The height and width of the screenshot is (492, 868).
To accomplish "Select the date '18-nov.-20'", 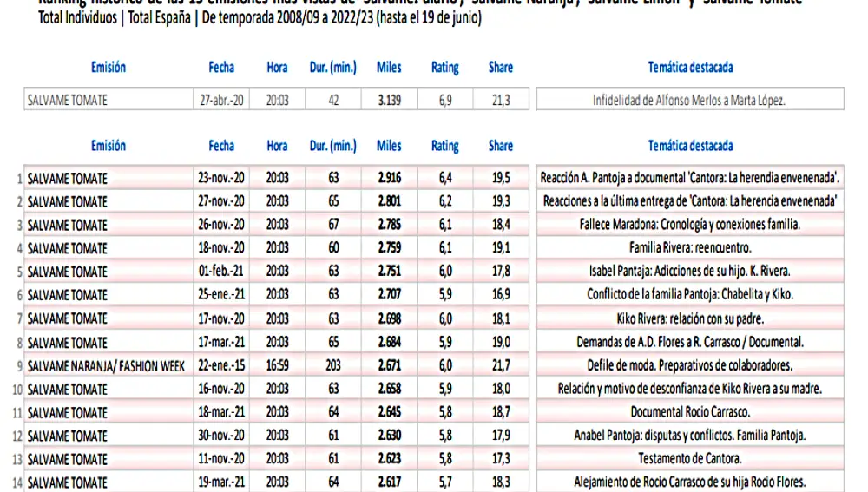I will (221, 247).
